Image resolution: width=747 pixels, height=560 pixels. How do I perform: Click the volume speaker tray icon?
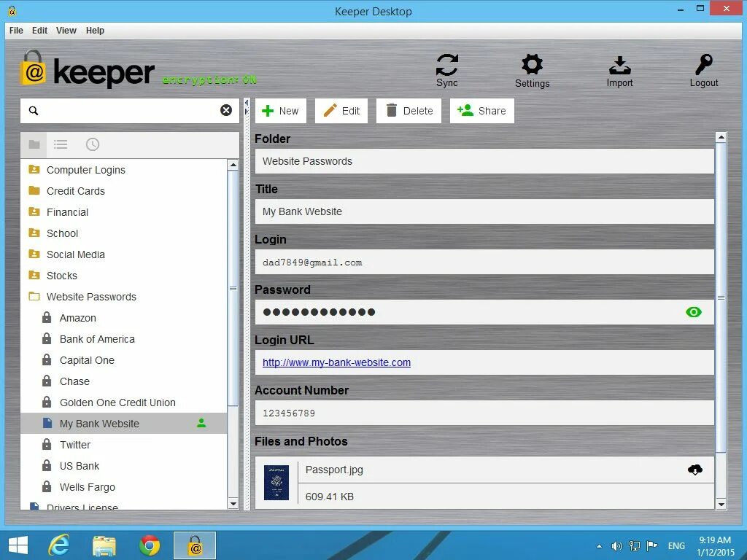tap(616, 546)
